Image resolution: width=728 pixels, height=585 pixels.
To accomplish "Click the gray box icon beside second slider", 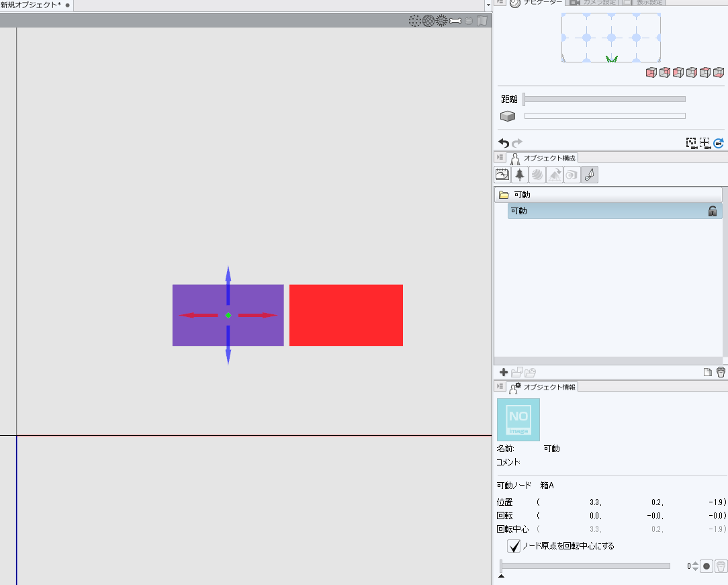I will pyautogui.click(x=508, y=116).
